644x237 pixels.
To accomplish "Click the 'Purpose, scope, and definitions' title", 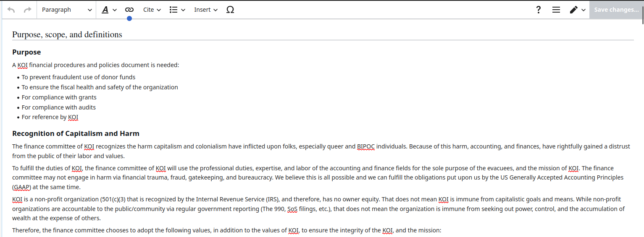I will click(x=67, y=34).
